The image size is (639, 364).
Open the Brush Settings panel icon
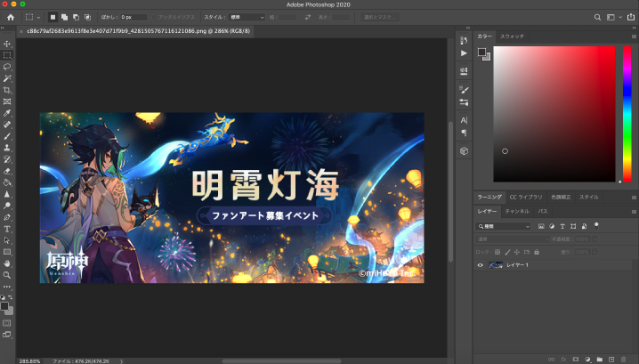464,89
